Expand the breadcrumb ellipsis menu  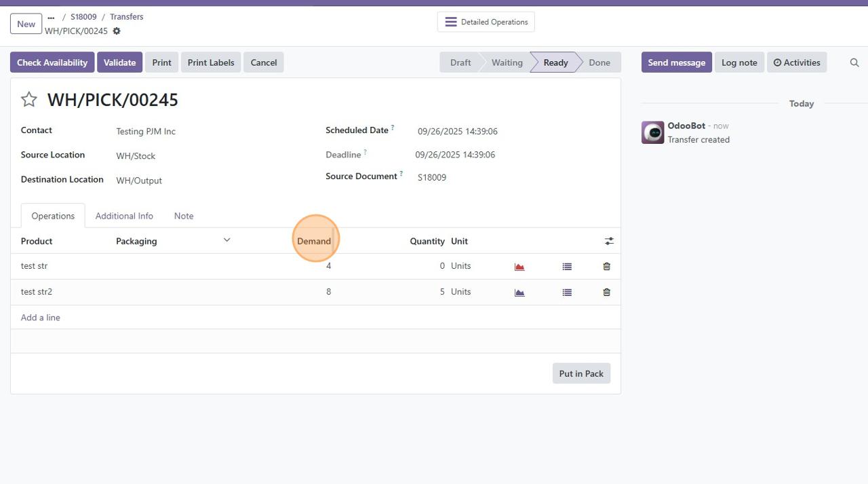[51, 17]
